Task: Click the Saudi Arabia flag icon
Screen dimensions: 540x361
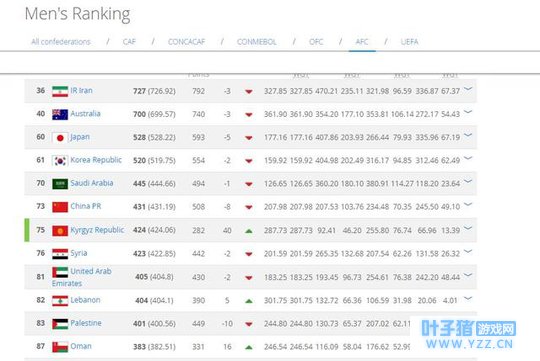Action: tap(60, 184)
